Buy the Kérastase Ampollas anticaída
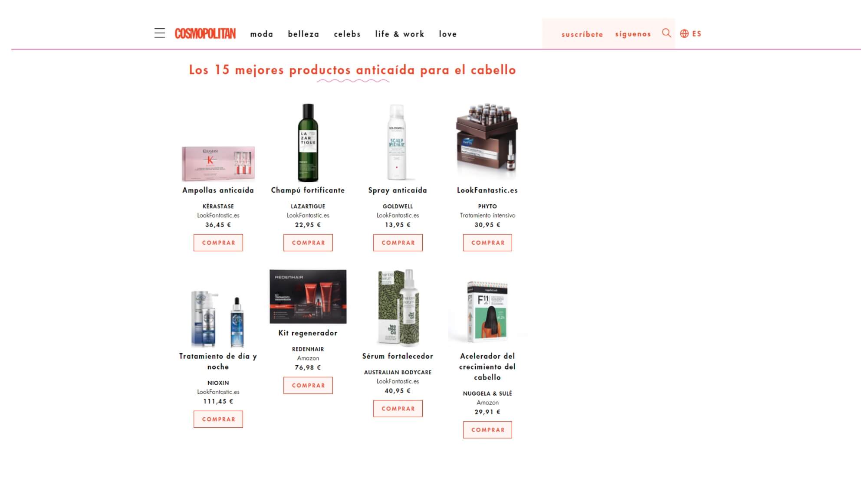 click(x=218, y=243)
